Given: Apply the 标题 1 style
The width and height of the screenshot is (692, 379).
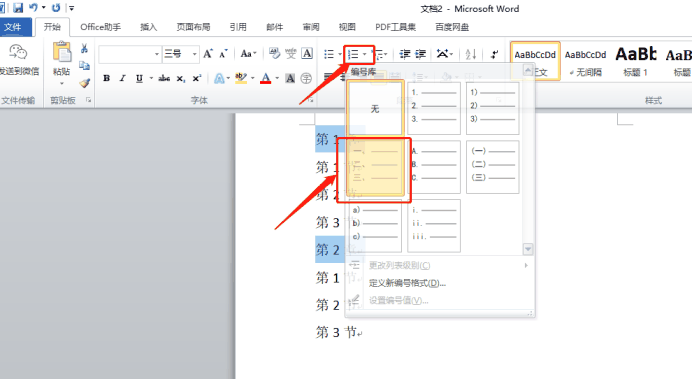Looking at the screenshot, I should pos(636,61).
